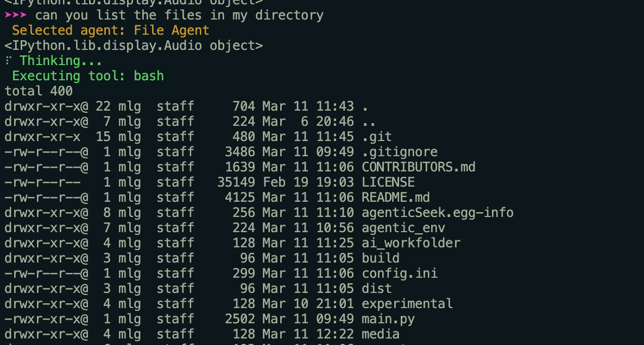Click the pink >>> prompt arrows
Screen dimensions: 644x345
16,15
